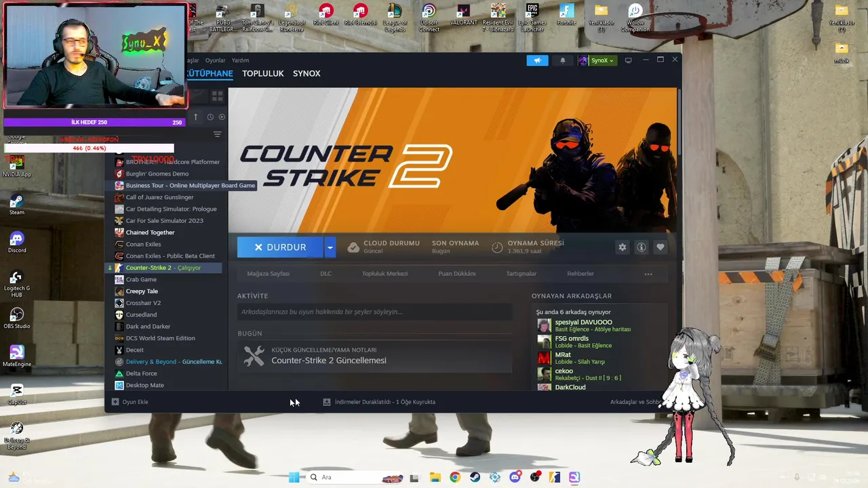Open the Steam announcements megaphone icon
Image resolution: width=868 pixels, height=488 pixels.
click(x=537, y=60)
